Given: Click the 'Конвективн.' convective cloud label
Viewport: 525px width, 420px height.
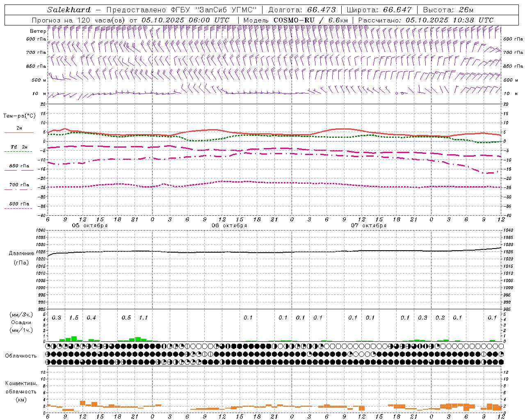Looking at the screenshot, I should pos(21,383).
